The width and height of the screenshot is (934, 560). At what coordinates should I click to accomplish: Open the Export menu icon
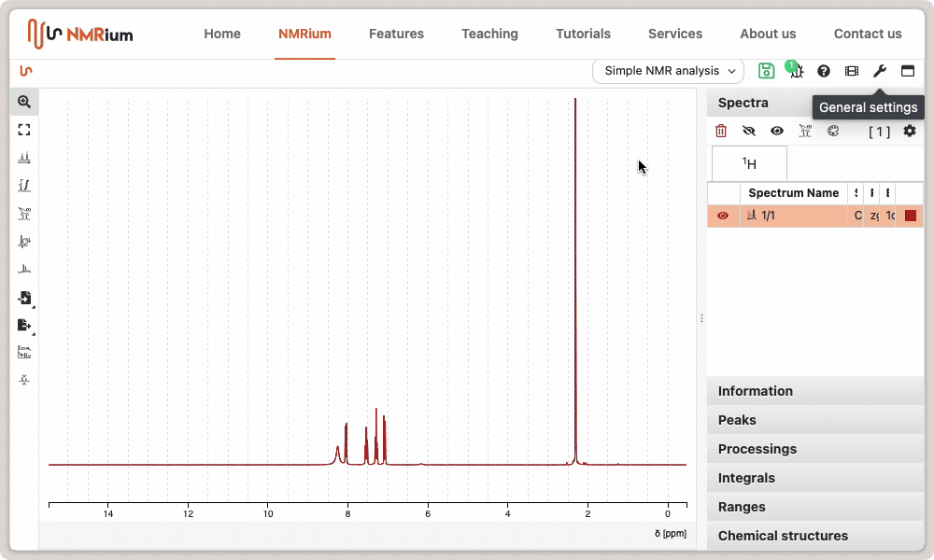coord(24,325)
